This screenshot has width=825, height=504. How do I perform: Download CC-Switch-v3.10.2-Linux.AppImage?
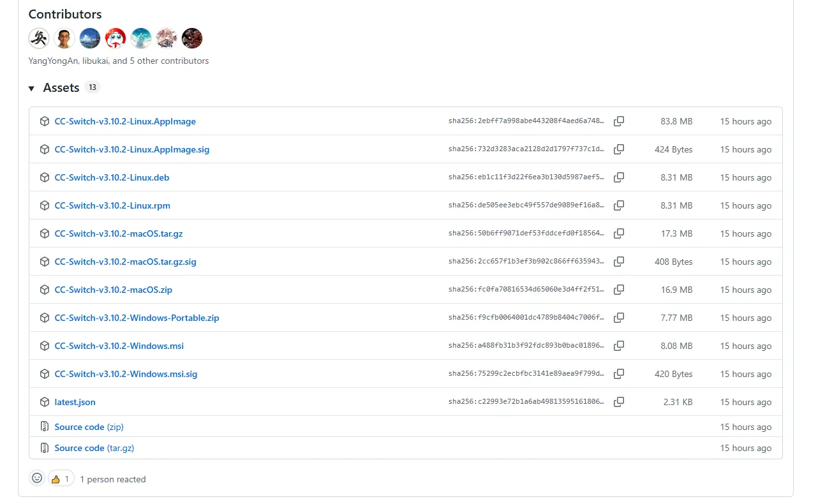pyautogui.click(x=125, y=121)
